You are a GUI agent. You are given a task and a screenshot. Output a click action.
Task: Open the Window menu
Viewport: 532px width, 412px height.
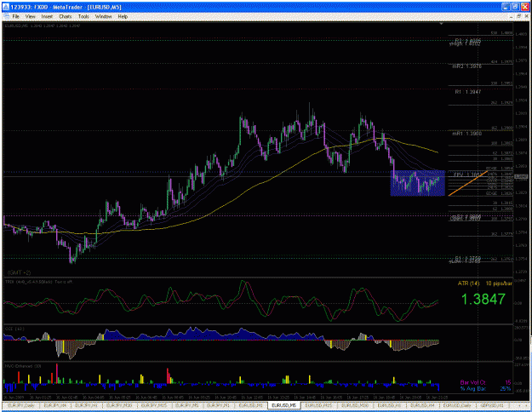point(103,16)
